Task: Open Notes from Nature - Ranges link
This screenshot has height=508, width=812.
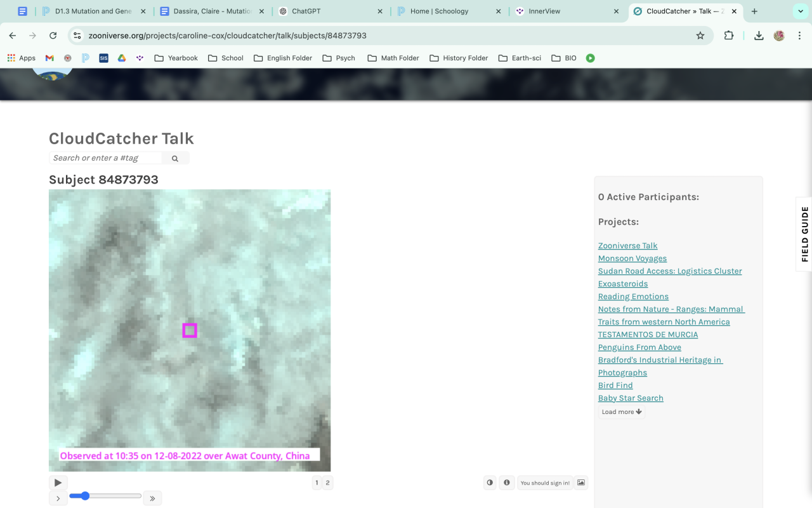Action: coord(671,316)
